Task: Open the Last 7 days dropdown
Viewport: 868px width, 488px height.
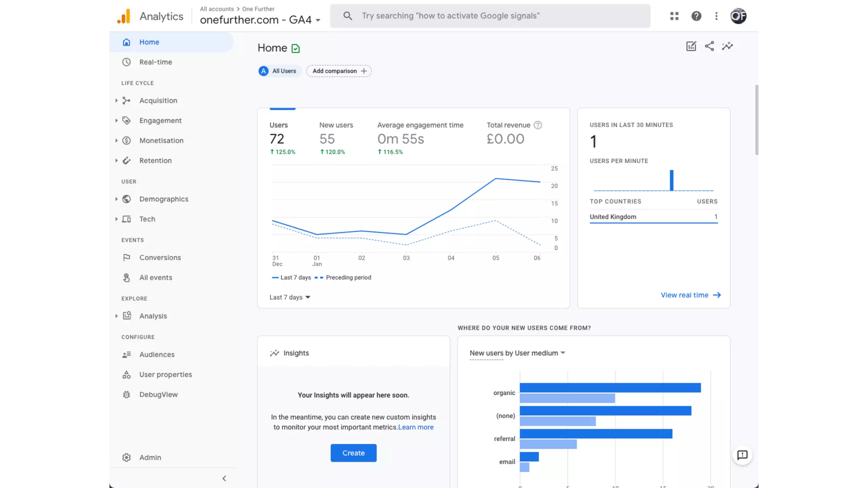Action: [x=290, y=297]
